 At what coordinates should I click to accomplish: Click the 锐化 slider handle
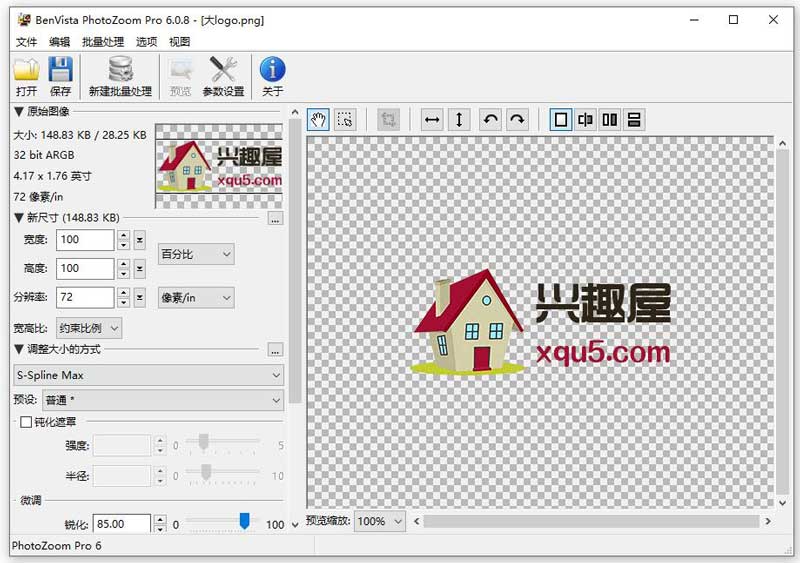[x=244, y=521]
